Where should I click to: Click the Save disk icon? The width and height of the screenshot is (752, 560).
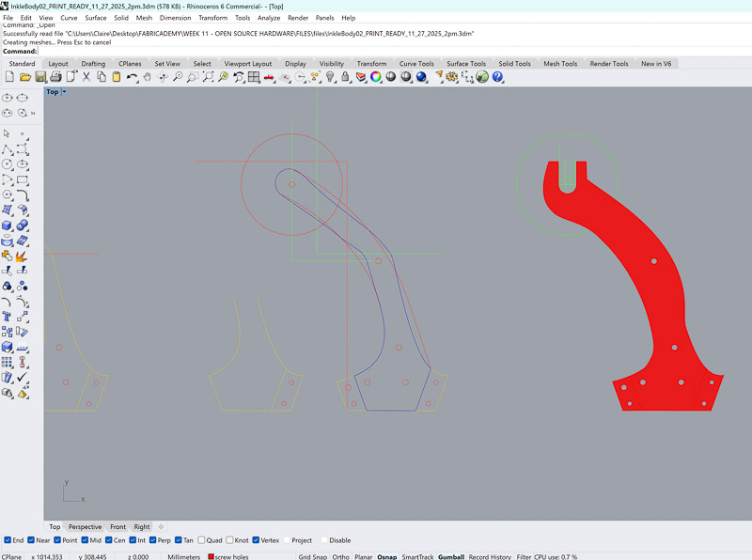click(39, 76)
